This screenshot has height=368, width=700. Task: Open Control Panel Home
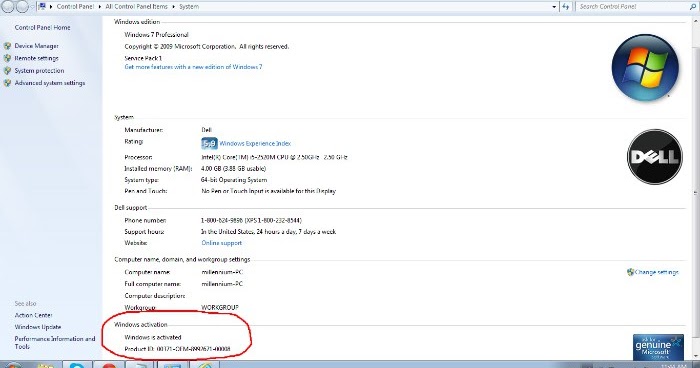pos(42,28)
